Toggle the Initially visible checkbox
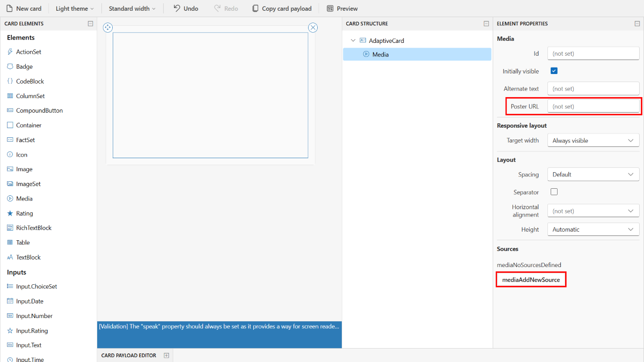This screenshot has width=644, height=362. pyautogui.click(x=554, y=71)
